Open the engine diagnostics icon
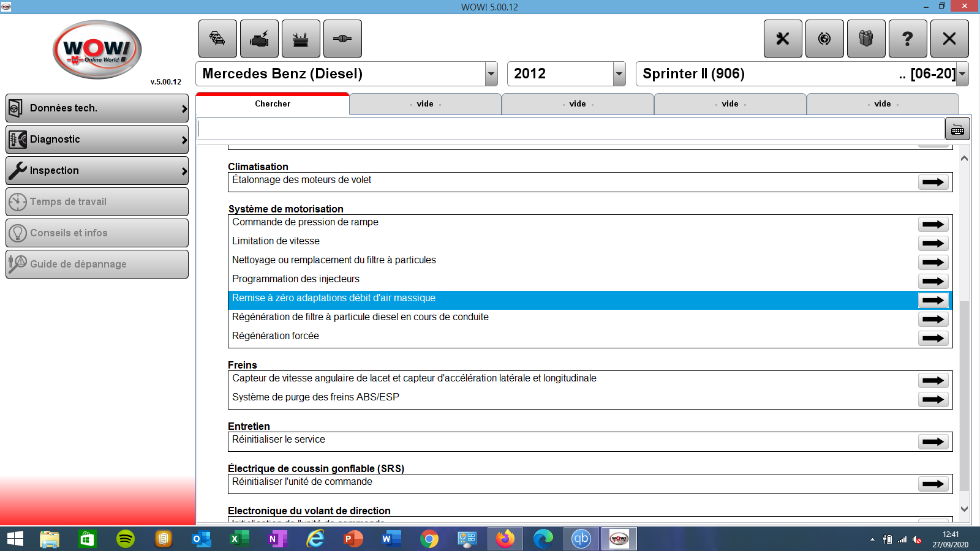Viewport: 980px width, 551px height. click(x=259, y=39)
